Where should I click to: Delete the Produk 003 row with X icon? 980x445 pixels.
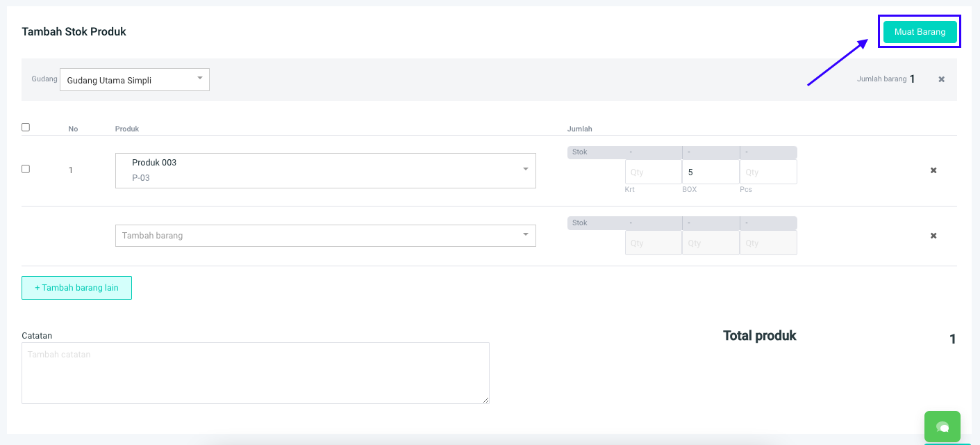click(933, 170)
